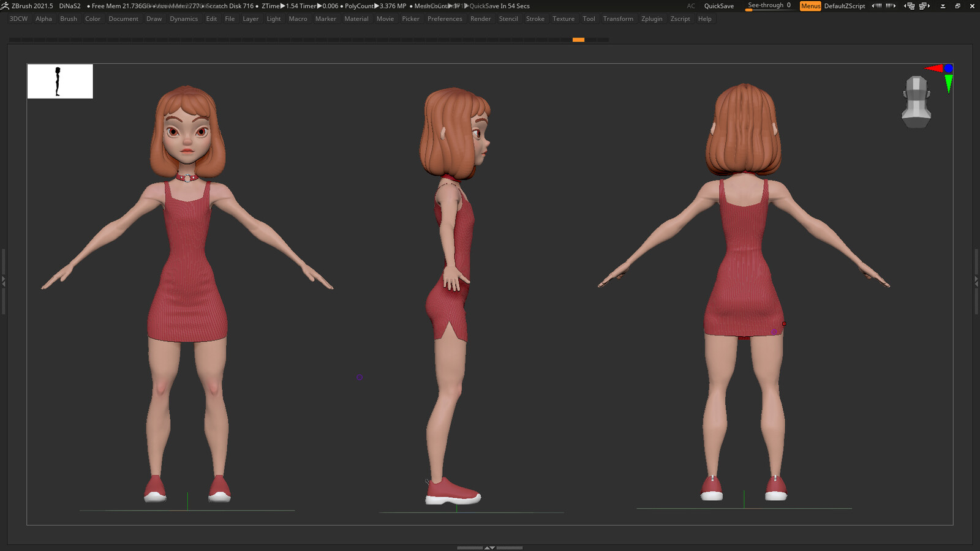Open the Material menu
This screenshot has height=551, width=980.
[x=356, y=19]
